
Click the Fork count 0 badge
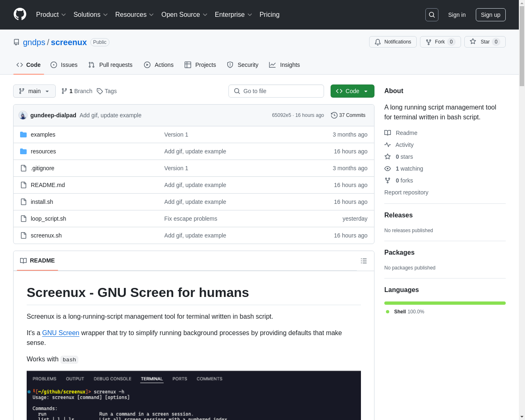coord(451,42)
